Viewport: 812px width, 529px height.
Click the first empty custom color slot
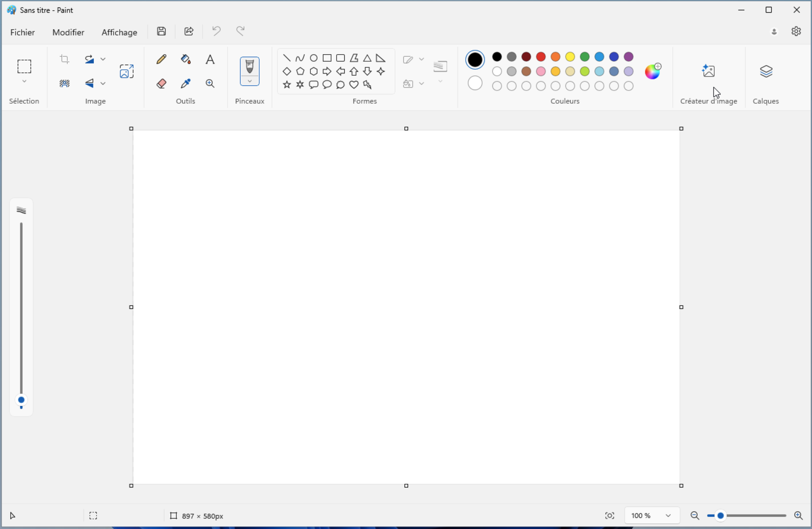[497, 86]
